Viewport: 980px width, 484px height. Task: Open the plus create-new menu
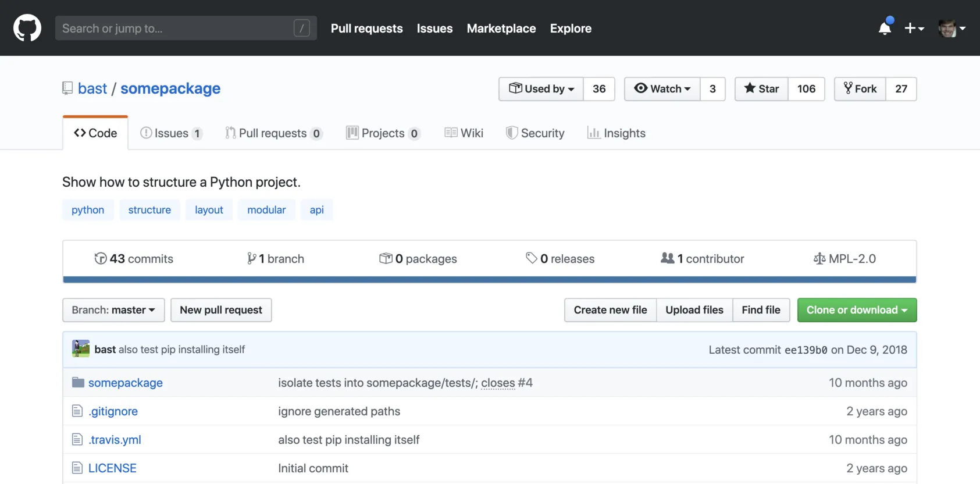point(914,28)
